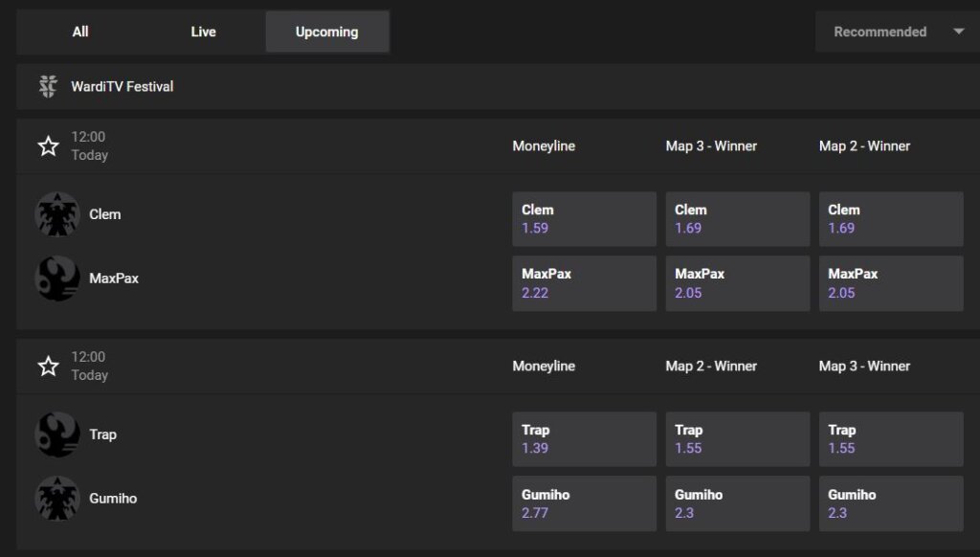The width and height of the screenshot is (980, 557).
Task: Switch to the Live tab
Action: pyautogui.click(x=203, y=32)
